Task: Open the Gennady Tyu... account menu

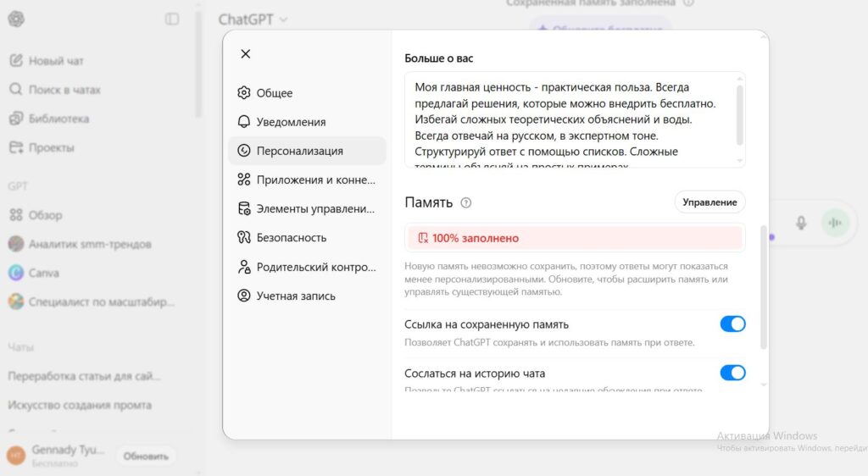Action: pyautogui.click(x=55, y=456)
